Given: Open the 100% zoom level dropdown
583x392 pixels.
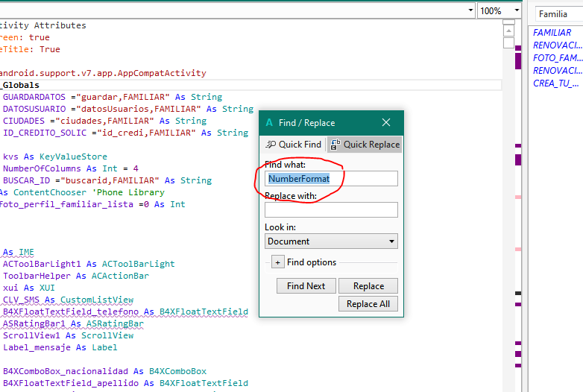Looking at the screenshot, I should coord(517,10).
